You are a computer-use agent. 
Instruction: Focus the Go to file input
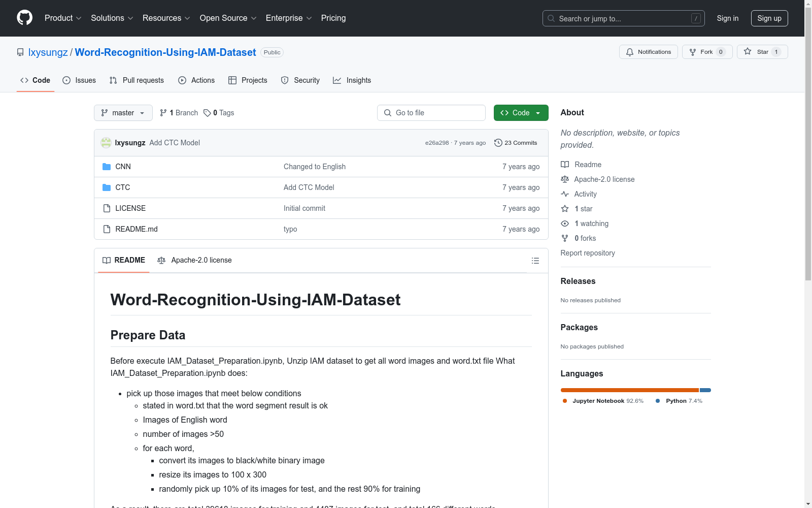[431, 113]
